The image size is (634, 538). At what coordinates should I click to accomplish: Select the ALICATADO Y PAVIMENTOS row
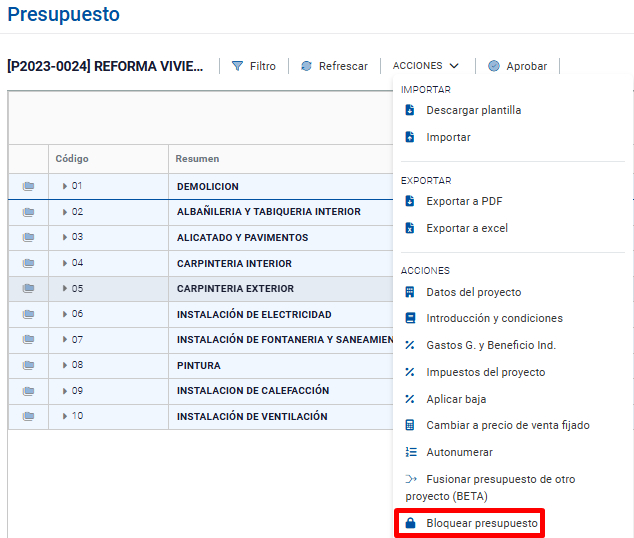click(242, 238)
